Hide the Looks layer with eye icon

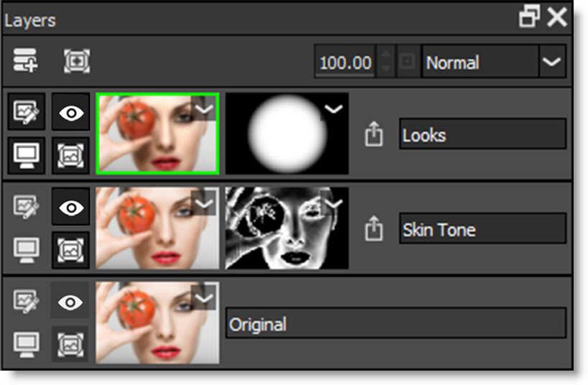tap(70, 111)
